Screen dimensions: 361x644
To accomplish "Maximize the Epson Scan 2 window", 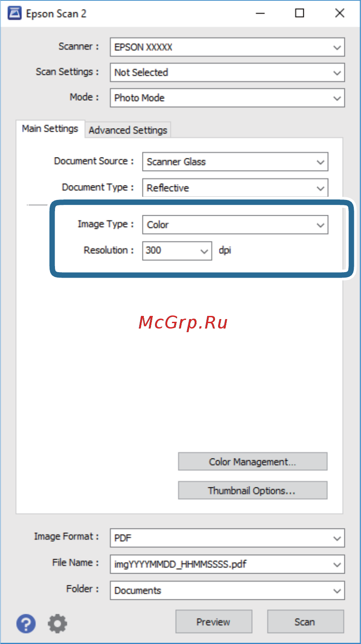I will click(300, 14).
